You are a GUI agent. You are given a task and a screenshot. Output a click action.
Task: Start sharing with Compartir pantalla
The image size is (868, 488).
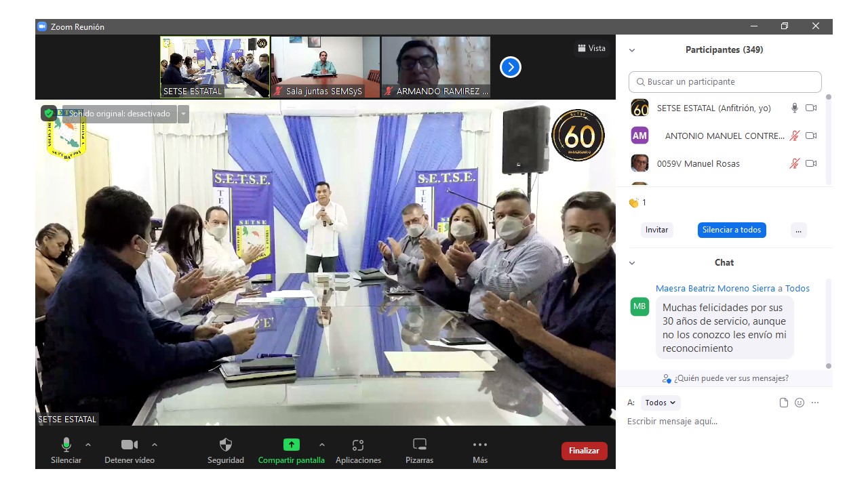pyautogui.click(x=291, y=451)
